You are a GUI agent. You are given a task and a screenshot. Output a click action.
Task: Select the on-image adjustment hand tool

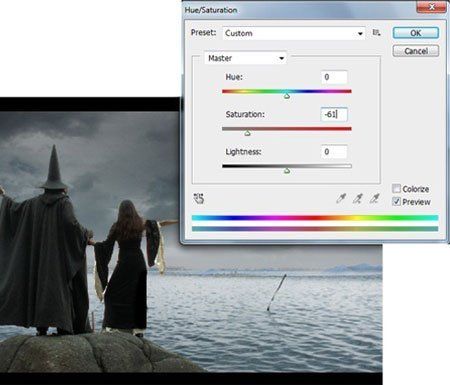[199, 198]
